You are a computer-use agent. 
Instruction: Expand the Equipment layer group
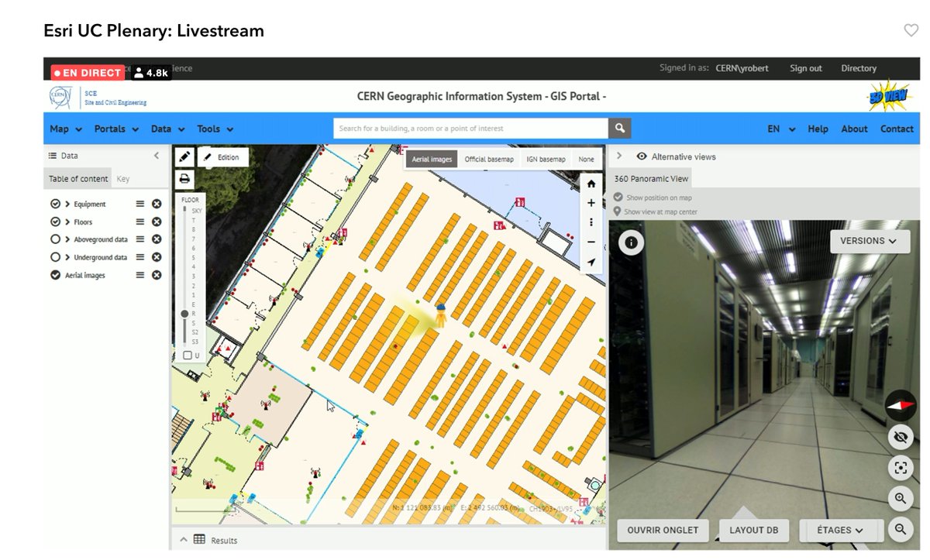[x=68, y=204]
